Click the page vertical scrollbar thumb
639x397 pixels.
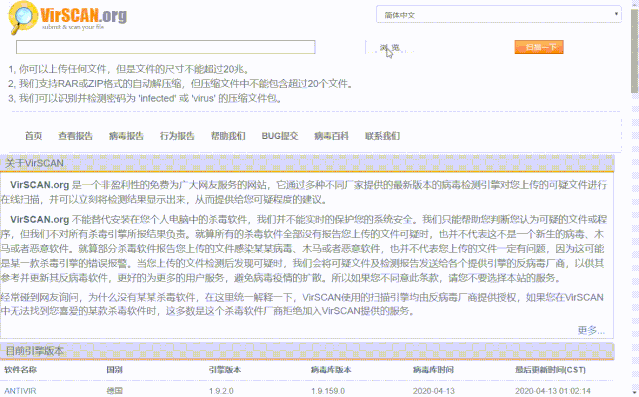click(635, 51)
